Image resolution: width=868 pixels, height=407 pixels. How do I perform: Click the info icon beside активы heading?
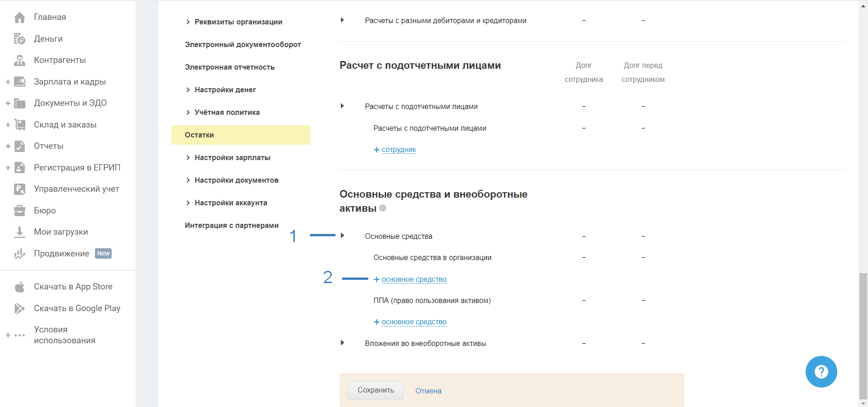click(383, 208)
